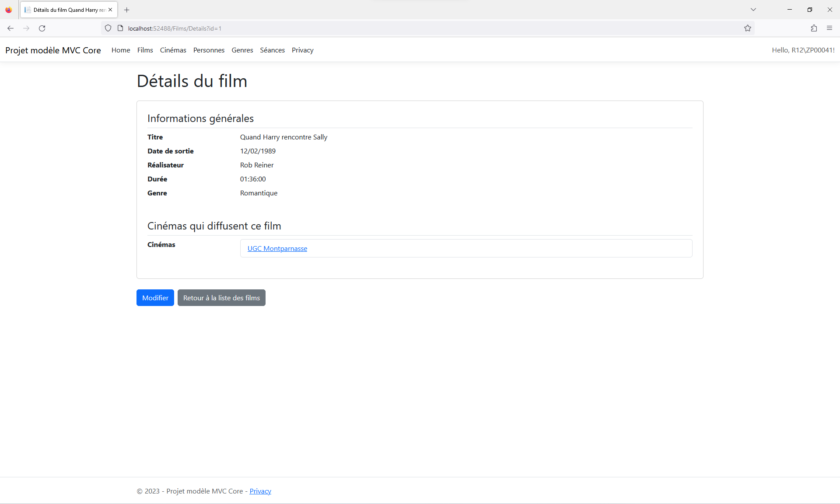Open the UGC Montparnasse cinema link
The width and height of the screenshot is (840, 504).
277,248
